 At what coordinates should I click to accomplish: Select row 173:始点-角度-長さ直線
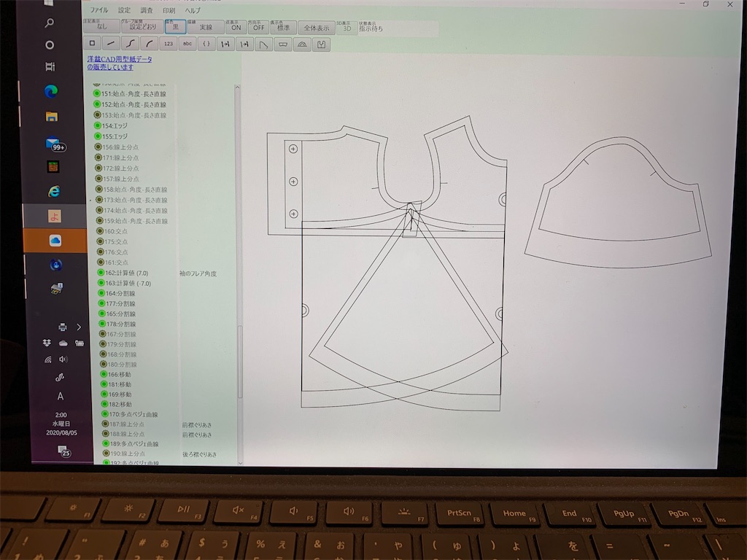[131, 200]
